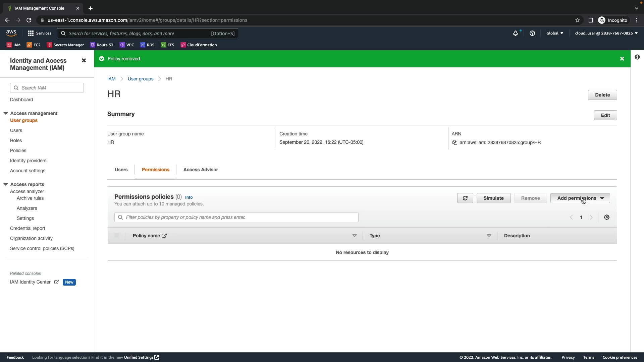Open the help question mark icon

click(x=532, y=33)
